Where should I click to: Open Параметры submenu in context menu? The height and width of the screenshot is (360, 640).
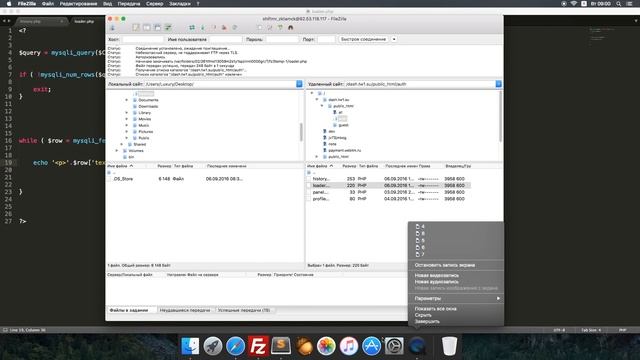coord(456,298)
